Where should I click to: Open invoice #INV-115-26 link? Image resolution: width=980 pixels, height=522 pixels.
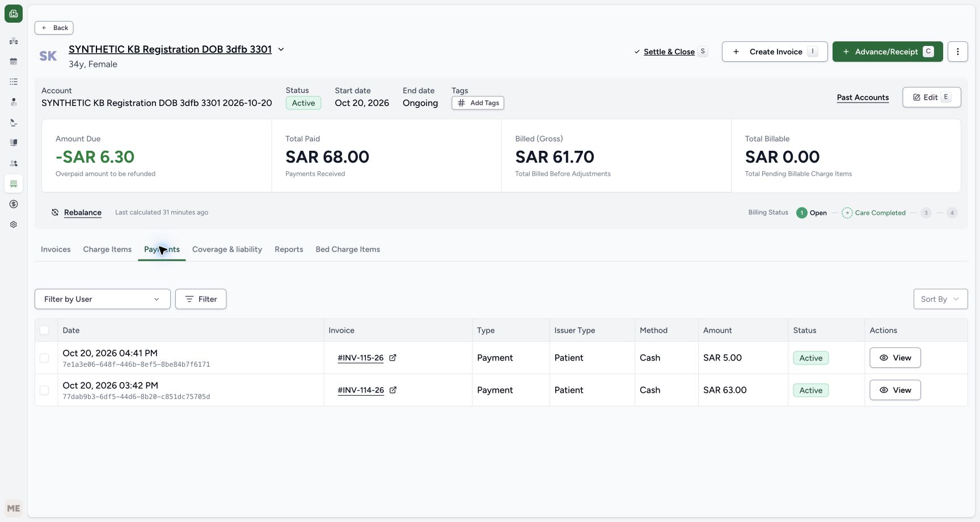361,358
